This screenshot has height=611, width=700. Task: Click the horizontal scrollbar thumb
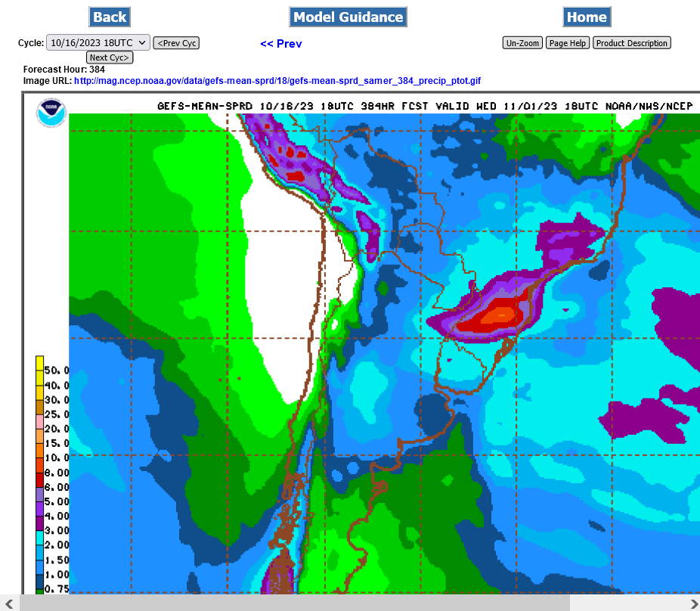pos(295,604)
